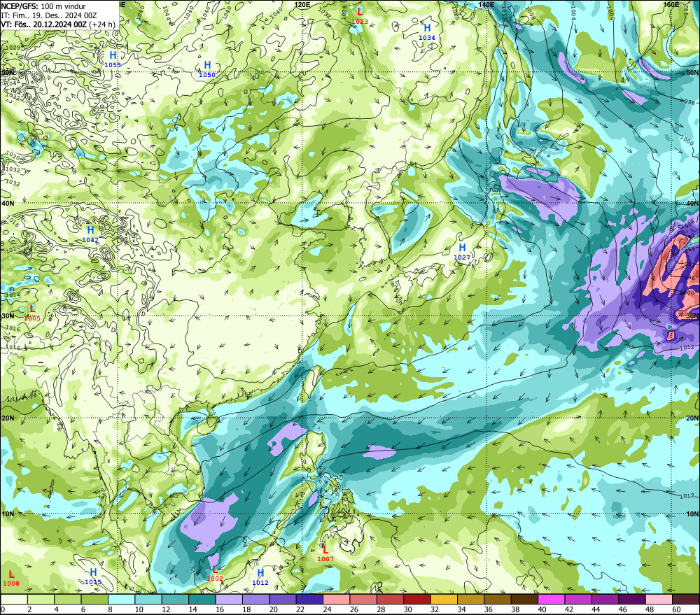Select the H 1034 high pressure marker

point(427,32)
